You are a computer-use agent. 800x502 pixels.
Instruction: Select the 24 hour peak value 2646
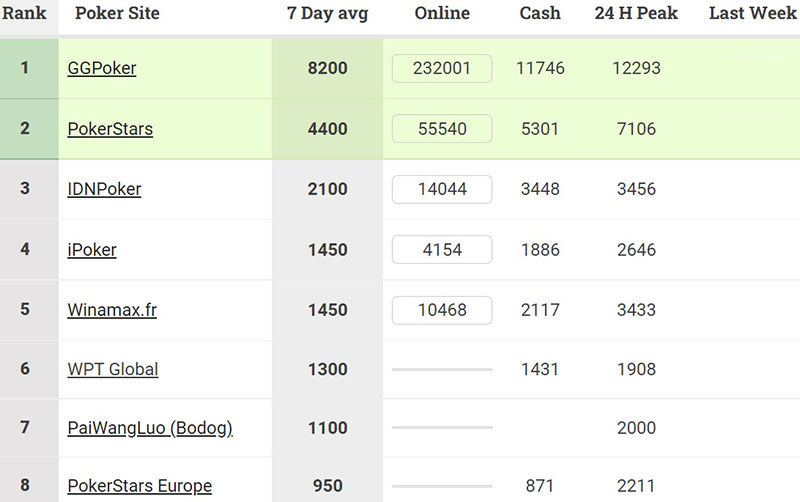(x=636, y=249)
